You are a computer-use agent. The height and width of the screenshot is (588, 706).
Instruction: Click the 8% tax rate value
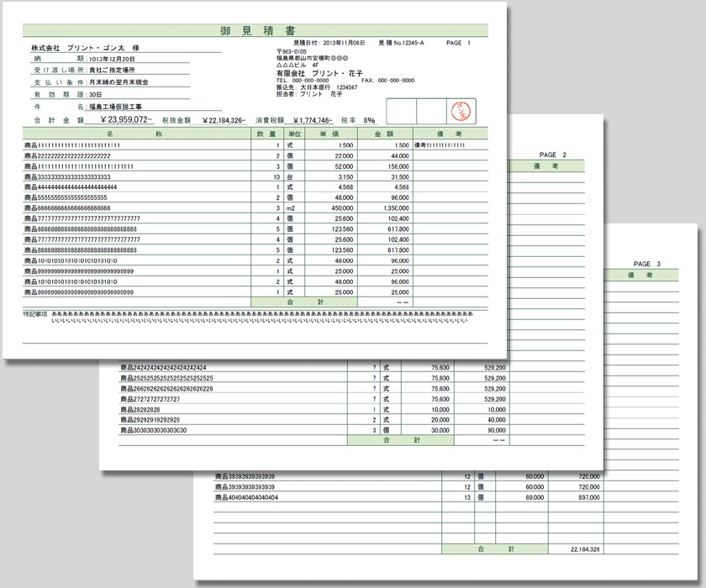click(368, 120)
